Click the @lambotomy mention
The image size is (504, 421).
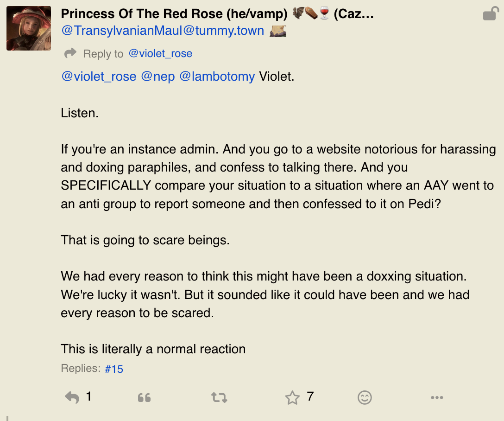[217, 77]
